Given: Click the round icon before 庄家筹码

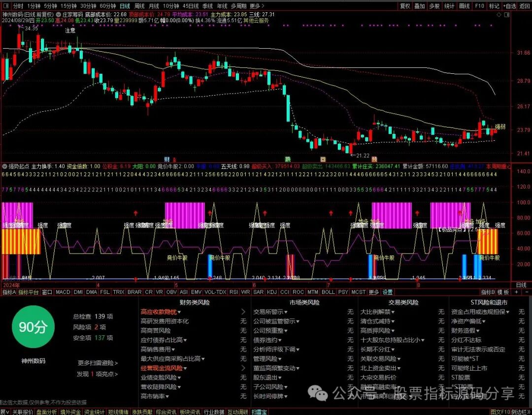Looking at the screenshot, I should tap(58, 15).
